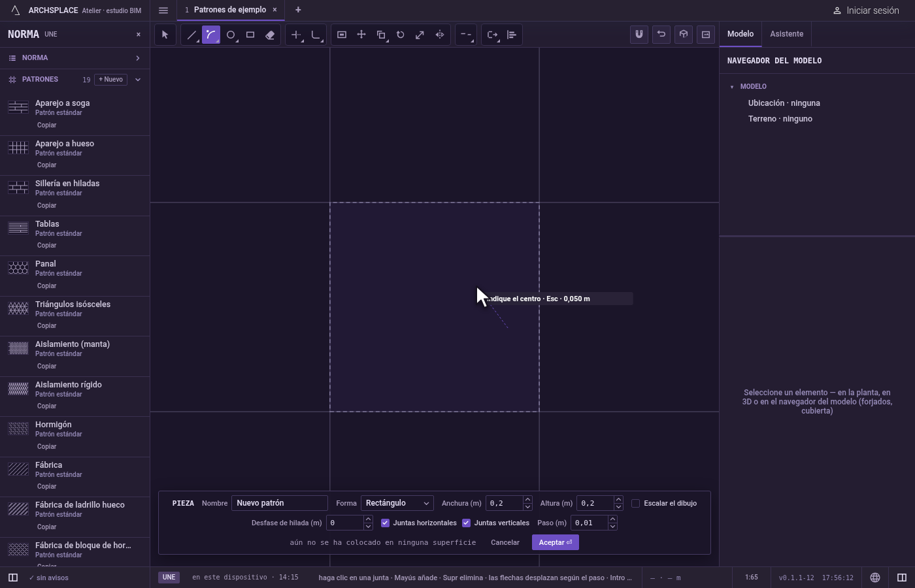Increase the Anchura value stepper
Screen dimensions: 915x588
527,500
